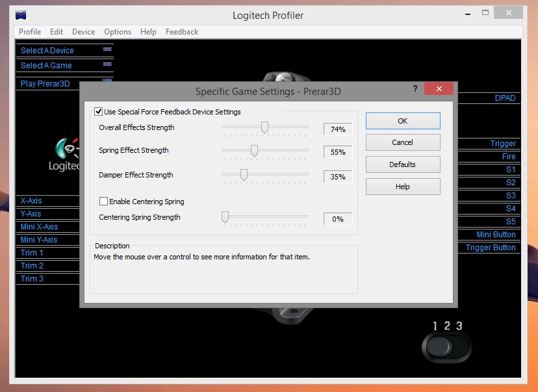Select the Trigger Button label
Image resolution: width=538 pixels, height=392 pixels.
(491, 248)
